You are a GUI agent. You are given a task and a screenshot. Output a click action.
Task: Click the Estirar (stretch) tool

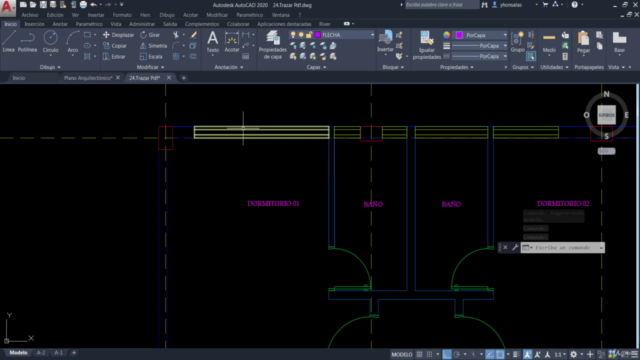tap(114, 57)
